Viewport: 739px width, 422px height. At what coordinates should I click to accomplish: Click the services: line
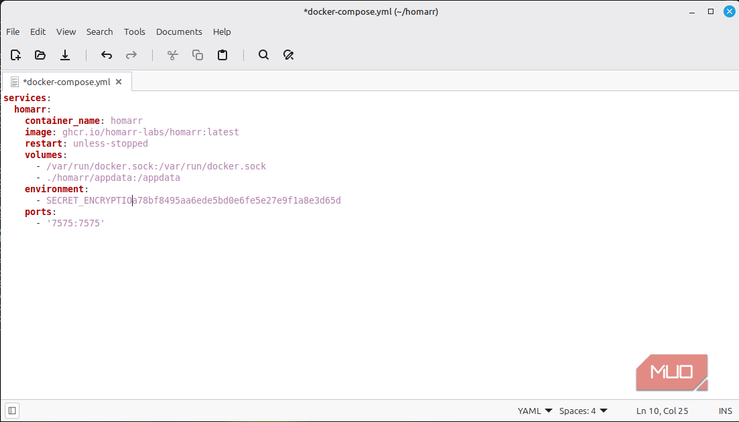pyautogui.click(x=27, y=98)
